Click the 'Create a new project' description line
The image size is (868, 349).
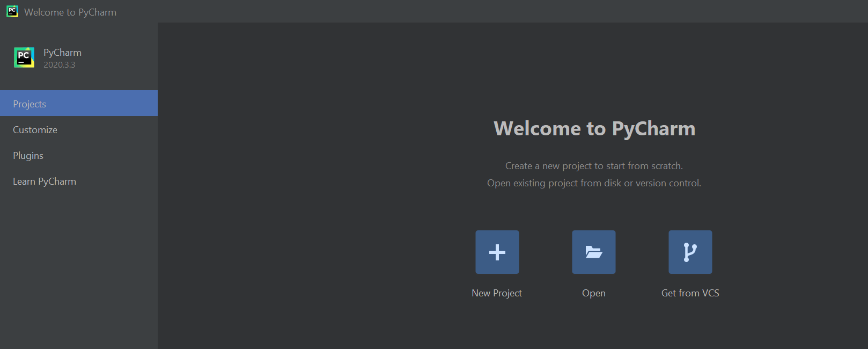coord(594,166)
